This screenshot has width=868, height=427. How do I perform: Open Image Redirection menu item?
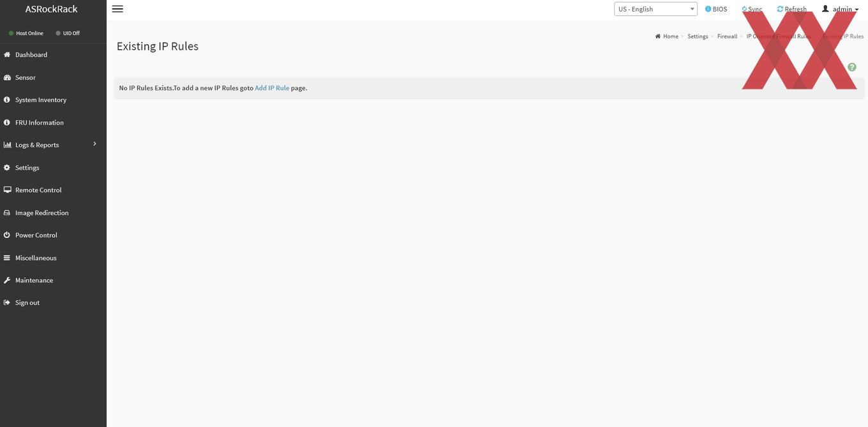(42, 213)
